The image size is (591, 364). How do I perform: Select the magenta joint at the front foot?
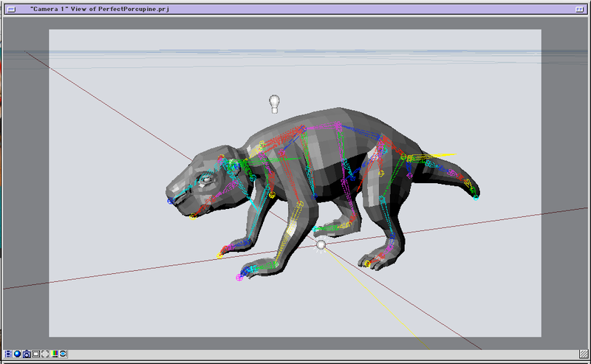(239, 278)
